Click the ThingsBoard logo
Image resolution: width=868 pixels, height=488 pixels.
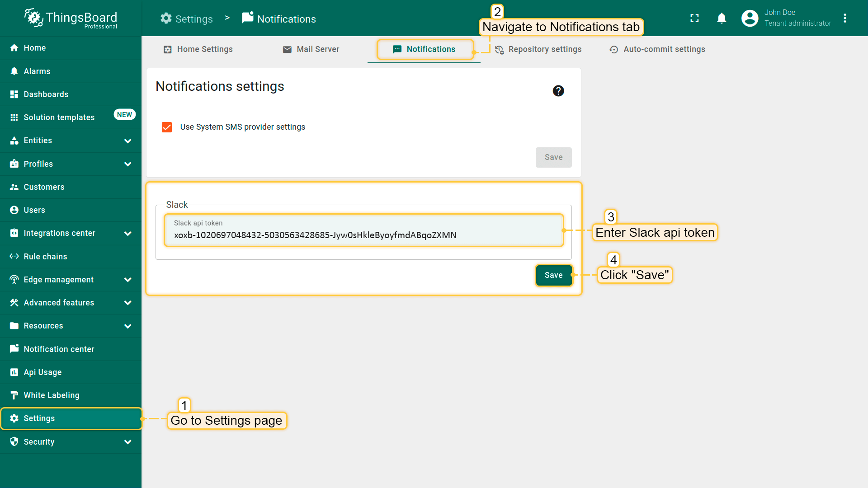point(71,18)
